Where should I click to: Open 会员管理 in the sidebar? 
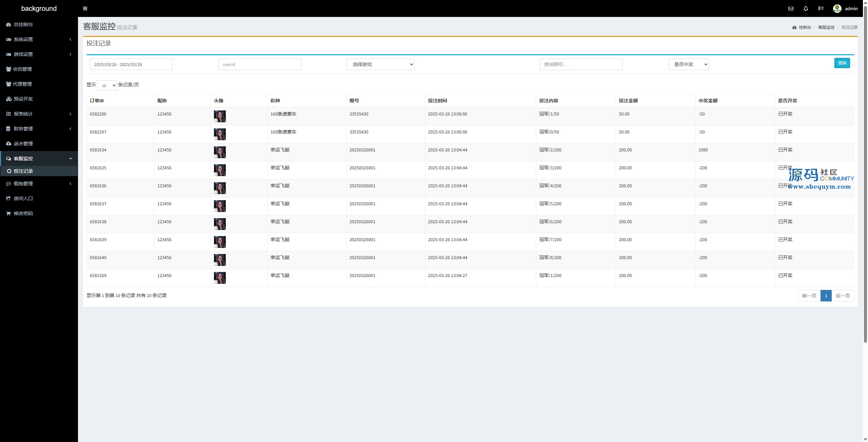(x=22, y=69)
